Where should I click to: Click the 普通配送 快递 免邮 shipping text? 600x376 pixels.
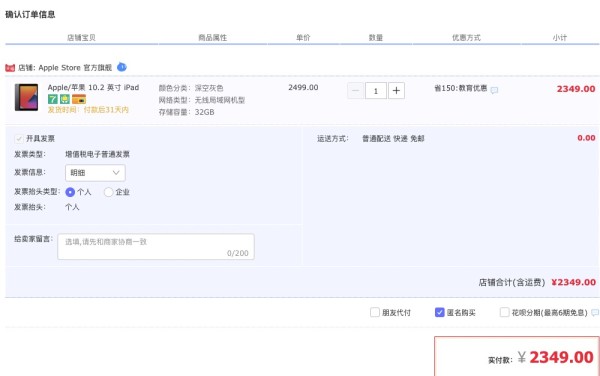393,138
